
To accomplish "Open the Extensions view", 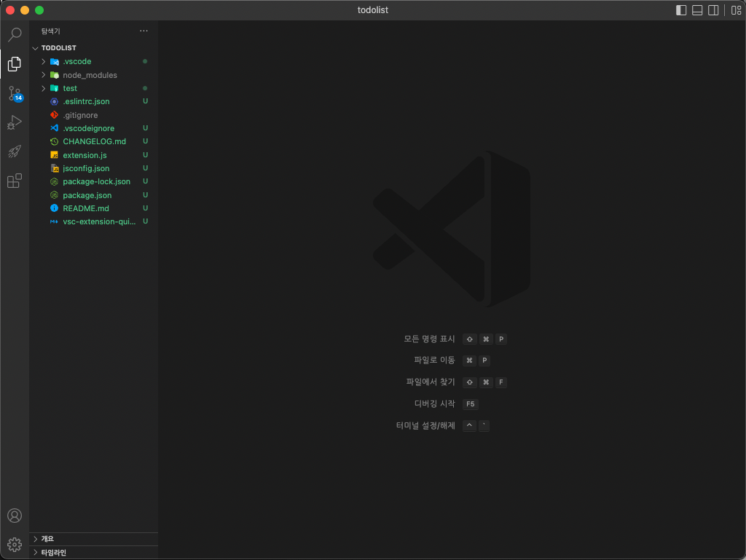I will (15, 181).
